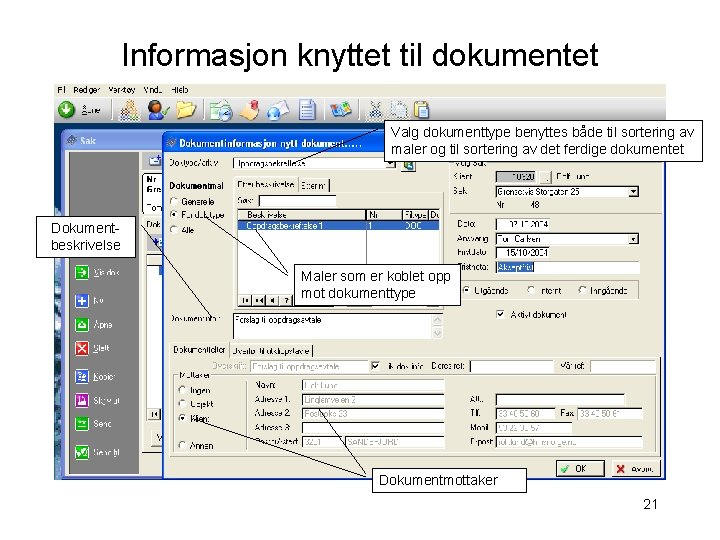Switch to the Dokumentfelter tab
The width and height of the screenshot is (720, 540).
pos(199,350)
